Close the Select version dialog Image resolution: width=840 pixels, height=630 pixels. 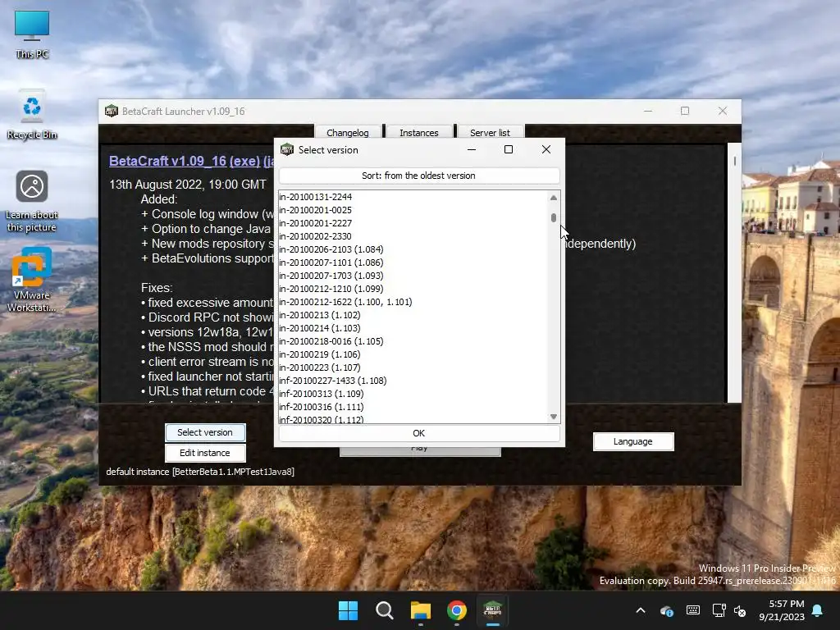546,149
